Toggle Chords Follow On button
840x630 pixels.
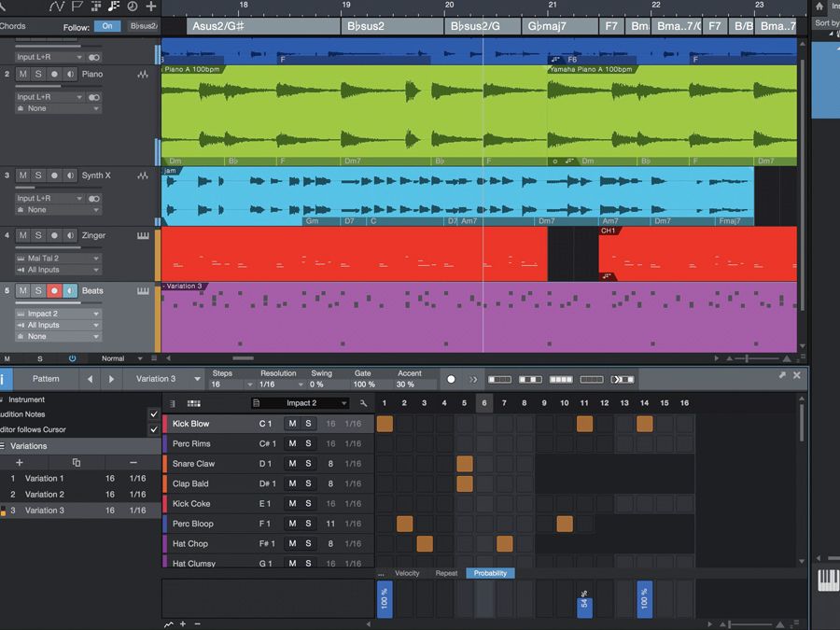107,26
